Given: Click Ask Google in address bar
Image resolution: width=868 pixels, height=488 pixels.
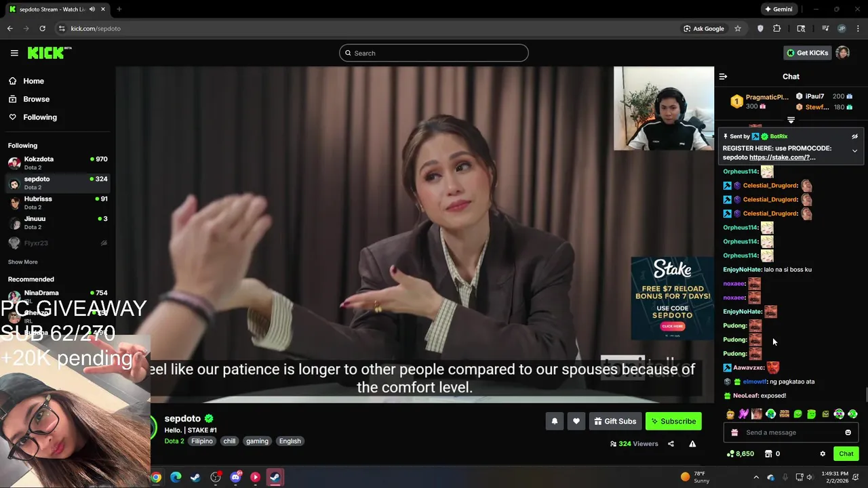Looking at the screenshot, I should [x=703, y=28].
